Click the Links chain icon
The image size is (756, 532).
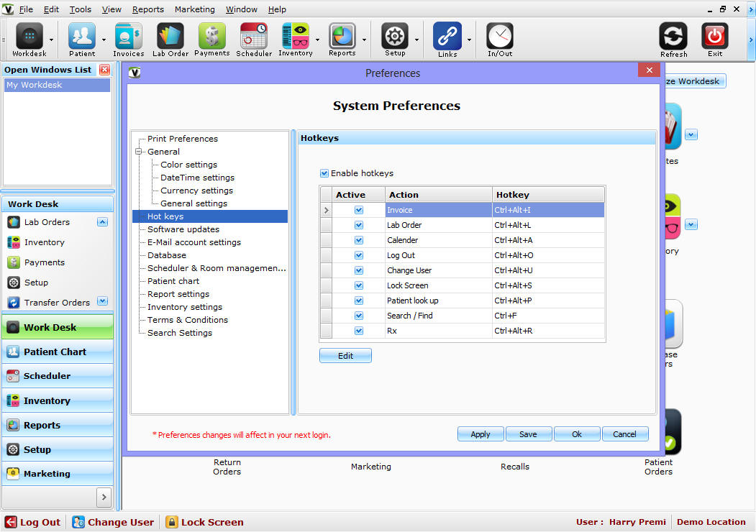pyautogui.click(x=447, y=36)
